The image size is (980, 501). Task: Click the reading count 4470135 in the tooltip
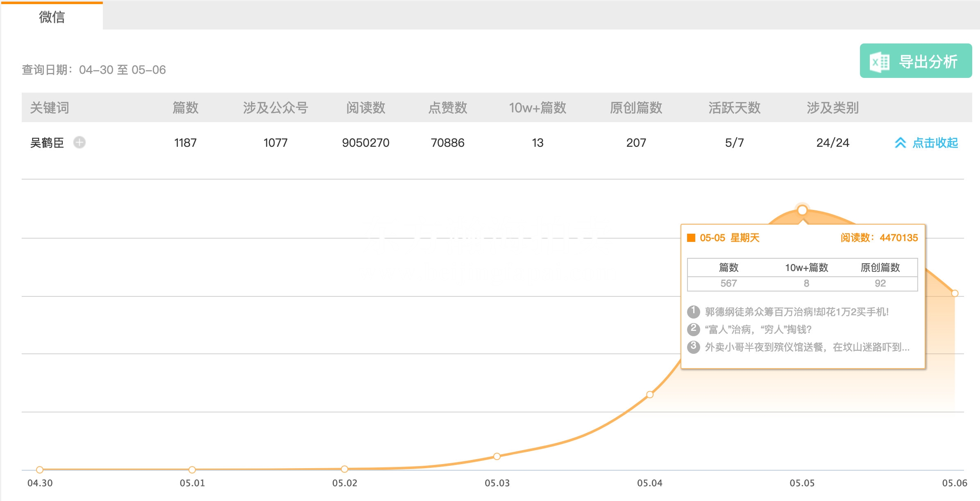(x=899, y=238)
